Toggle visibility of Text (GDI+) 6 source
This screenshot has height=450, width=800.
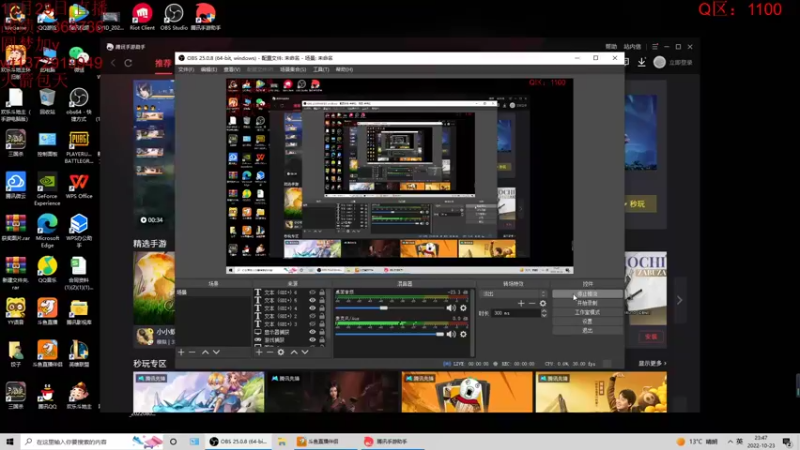coord(312,292)
